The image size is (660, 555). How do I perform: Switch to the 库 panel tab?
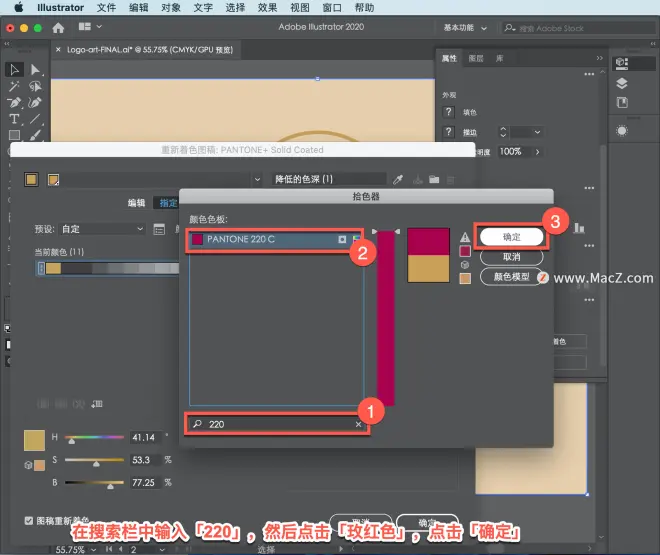(x=500, y=58)
